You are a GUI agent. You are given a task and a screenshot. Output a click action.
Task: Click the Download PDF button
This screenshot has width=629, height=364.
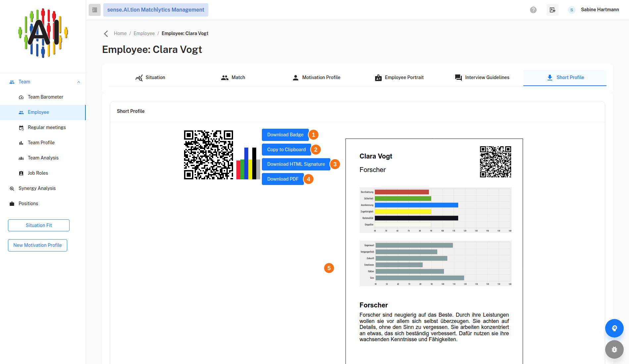pyautogui.click(x=283, y=179)
